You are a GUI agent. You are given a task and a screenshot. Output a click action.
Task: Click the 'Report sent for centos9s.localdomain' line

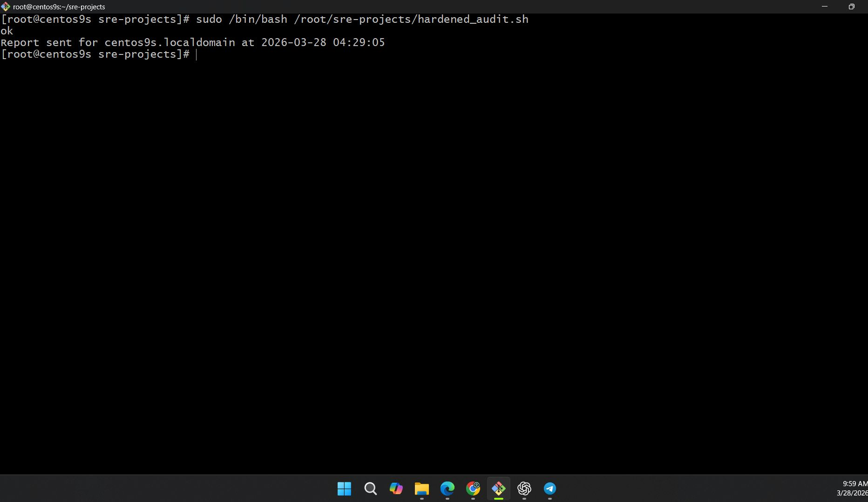coord(193,42)
